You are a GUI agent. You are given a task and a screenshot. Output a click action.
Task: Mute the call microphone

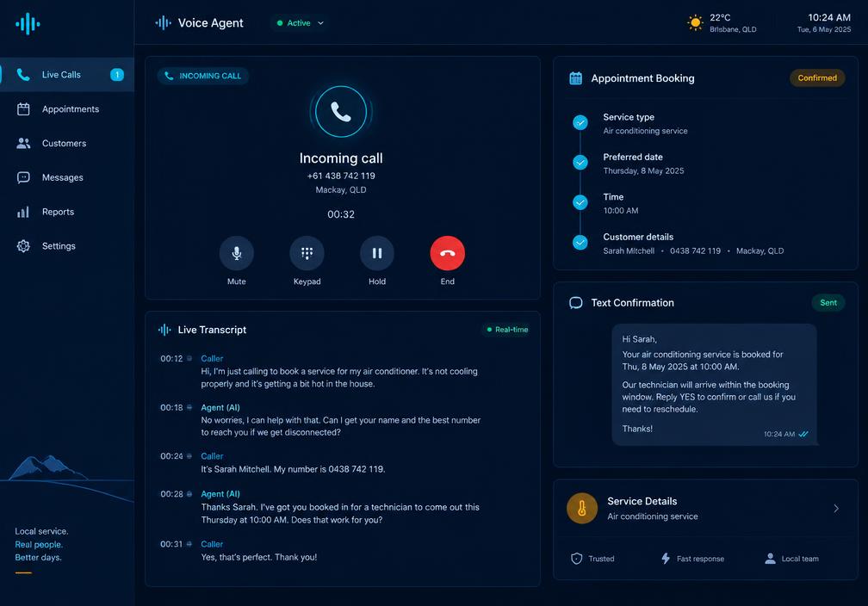tap(236, 253)
